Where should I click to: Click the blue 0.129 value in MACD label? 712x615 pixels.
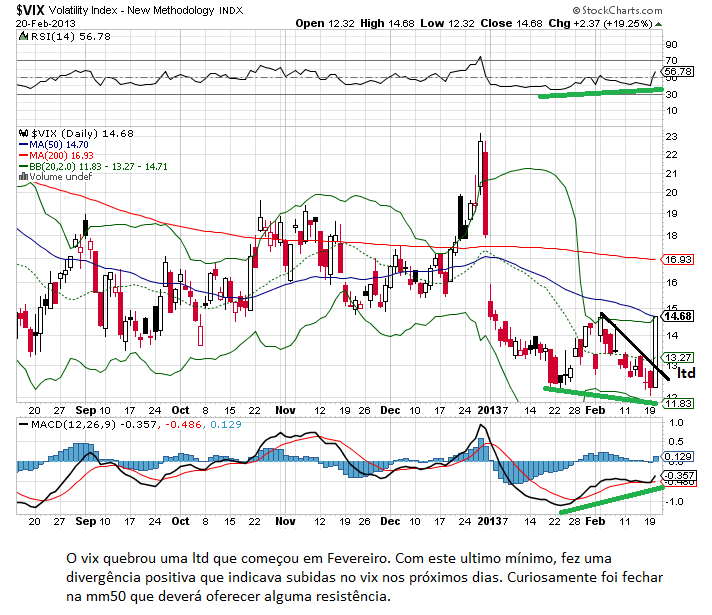(226, 425)
